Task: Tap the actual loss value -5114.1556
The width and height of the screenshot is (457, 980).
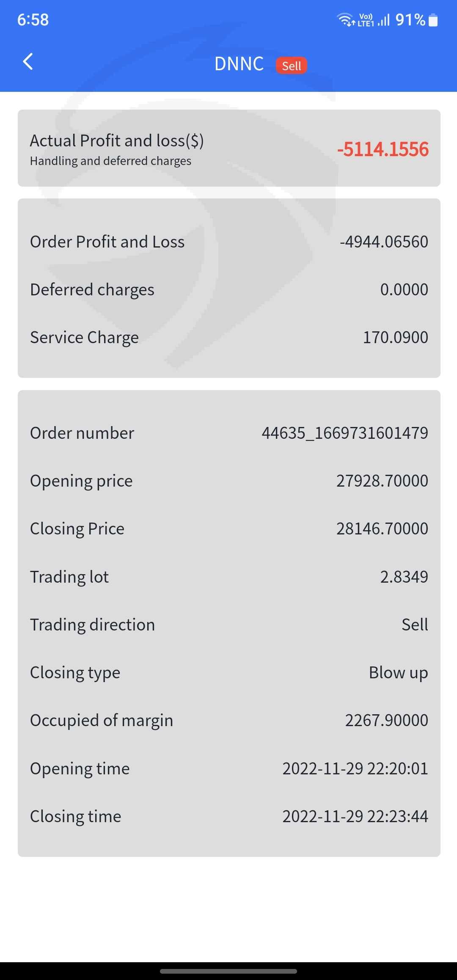Action: [383, 149]
